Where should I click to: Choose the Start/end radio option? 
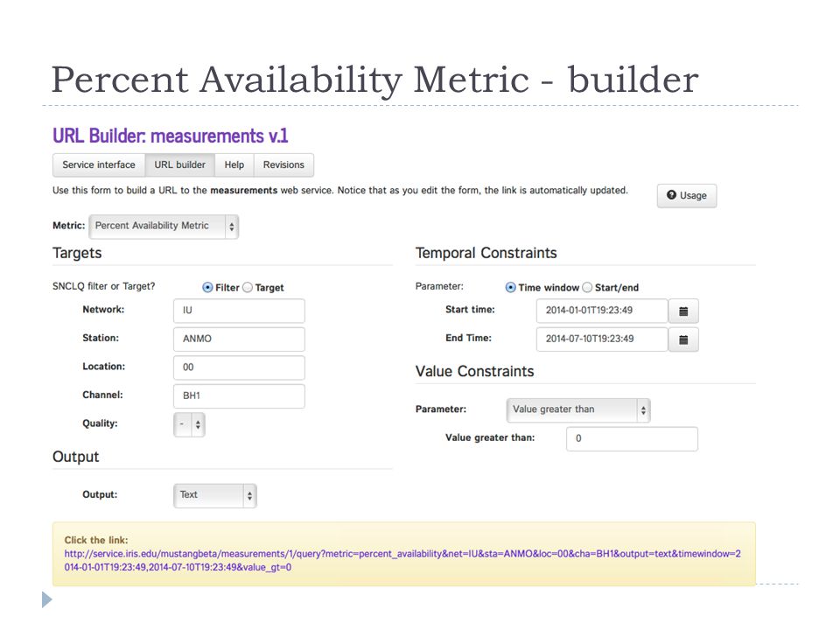point(587,288)
